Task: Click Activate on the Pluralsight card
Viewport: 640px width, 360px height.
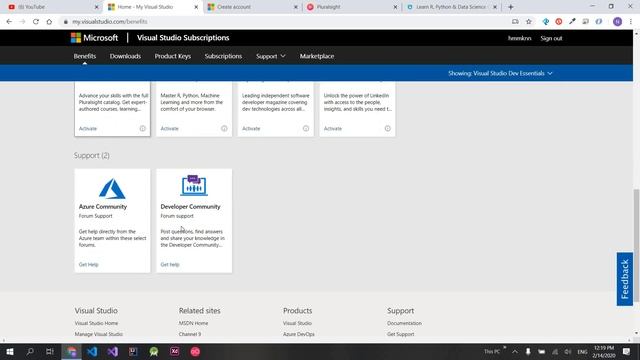Action: tap(88, 129)
